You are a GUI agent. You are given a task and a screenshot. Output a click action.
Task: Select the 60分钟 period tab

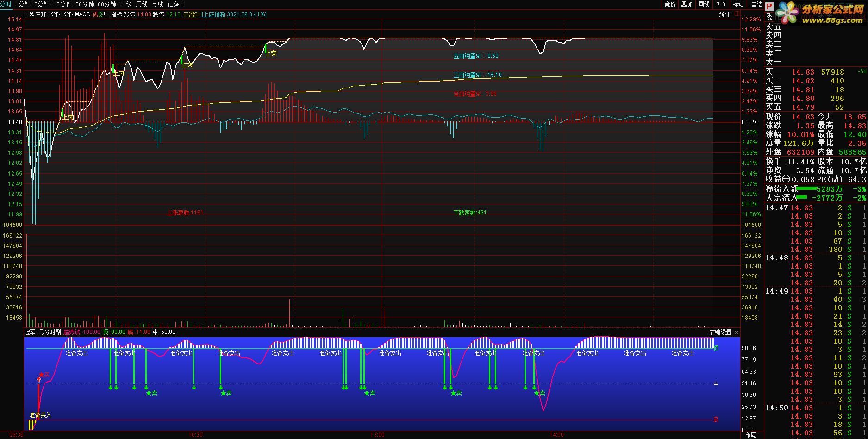[x=107, y=4]
